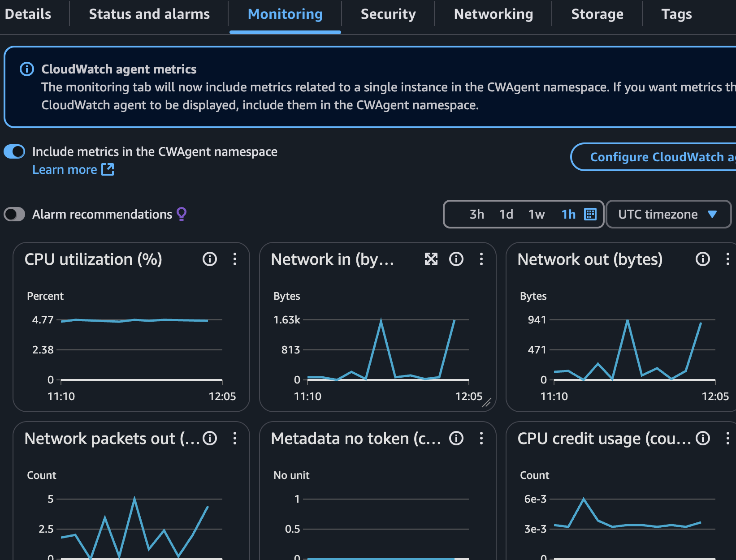This screenshot has height=560, width=736.
Task: Select the 1d time range
Action: pyautogui.click(x=506, y=214)
